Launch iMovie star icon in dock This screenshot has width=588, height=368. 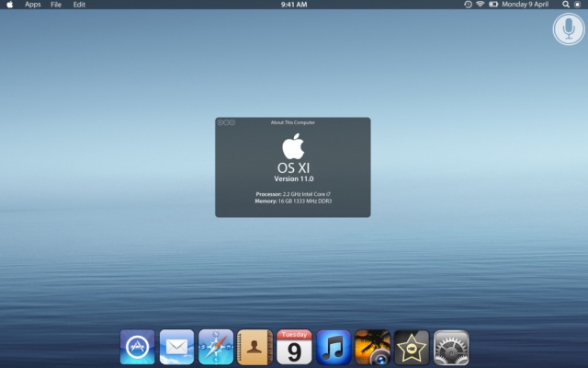coord(412,348)
